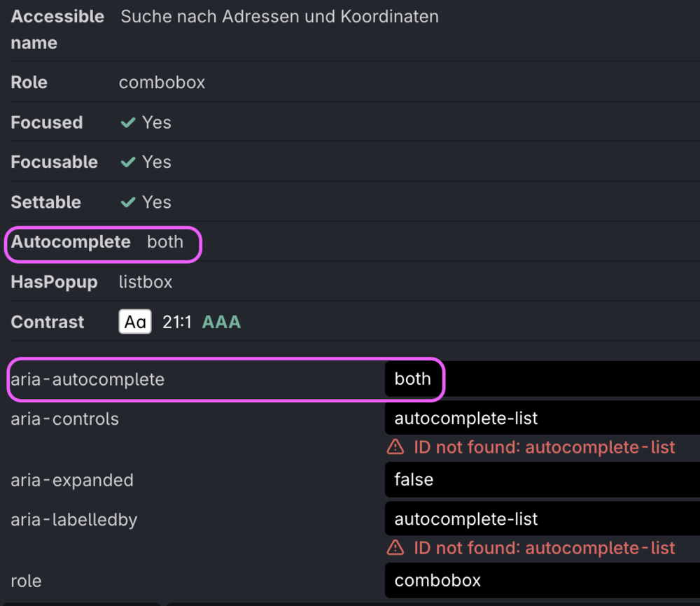Click the checkmark beside Focusable
700x606 pixels.
pyautogui.click(x=127, y=162)
